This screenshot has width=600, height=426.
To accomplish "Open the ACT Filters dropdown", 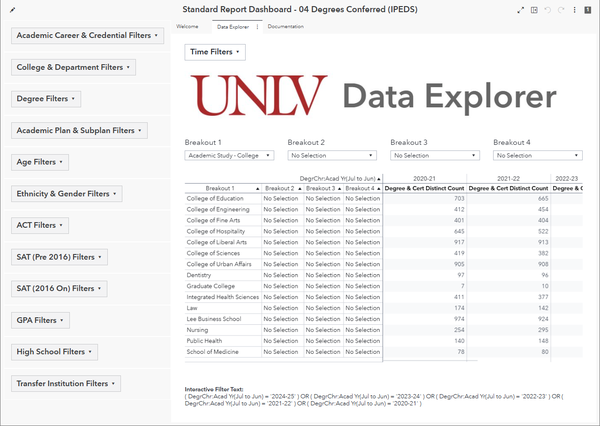I will 40,225.
